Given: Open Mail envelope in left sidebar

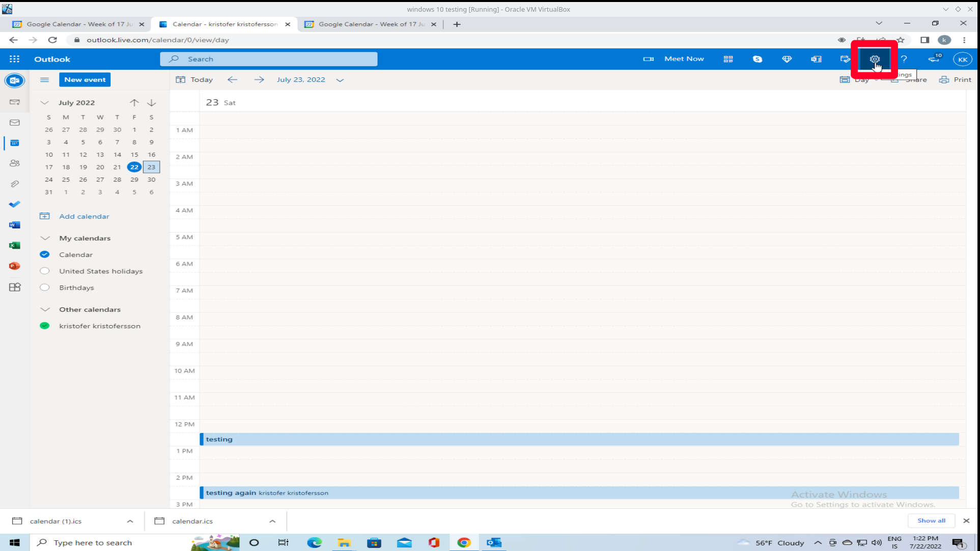Looking at the screenshot, I should coord(14,123).
